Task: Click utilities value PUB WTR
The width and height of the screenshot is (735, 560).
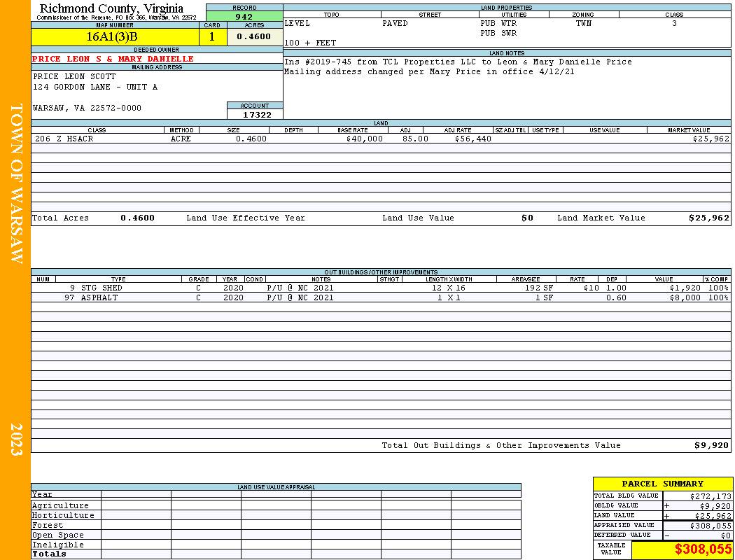Action: [x=498, y=23]
